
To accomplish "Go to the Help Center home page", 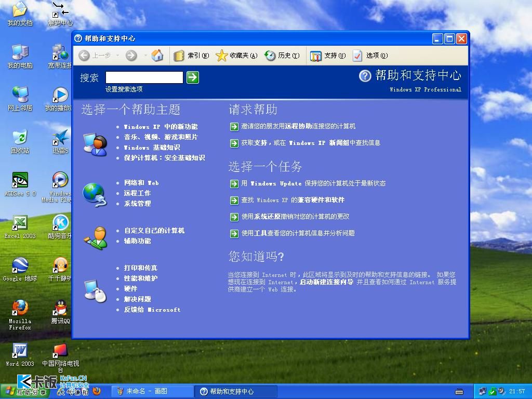I will coord(157,55).
